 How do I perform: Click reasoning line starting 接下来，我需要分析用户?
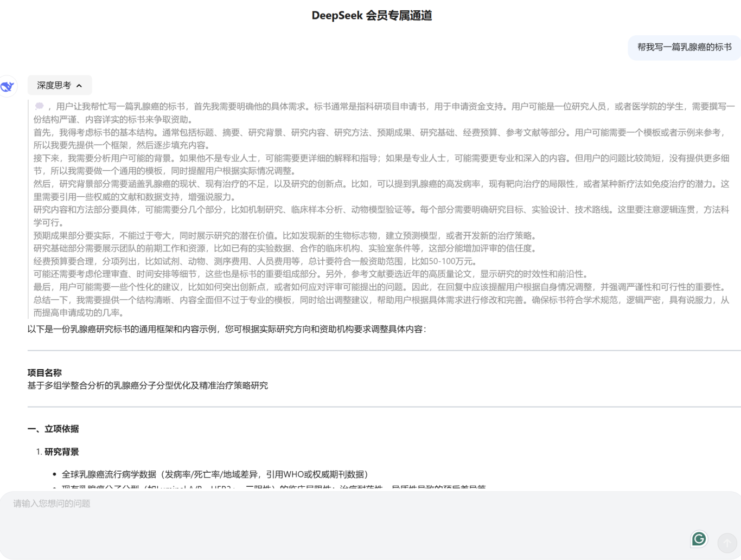point(381,164)
